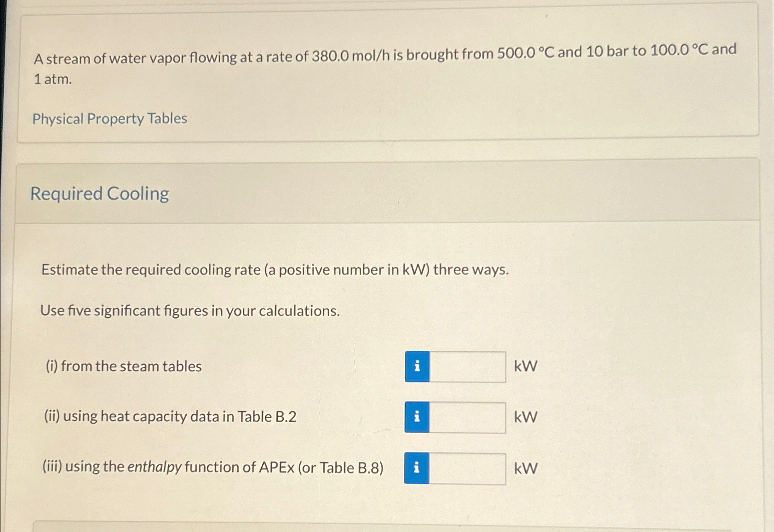The image size is (774, 532).
Task: Click the APEx enthalpy answer input field
Action: click(x=467, y=468)
